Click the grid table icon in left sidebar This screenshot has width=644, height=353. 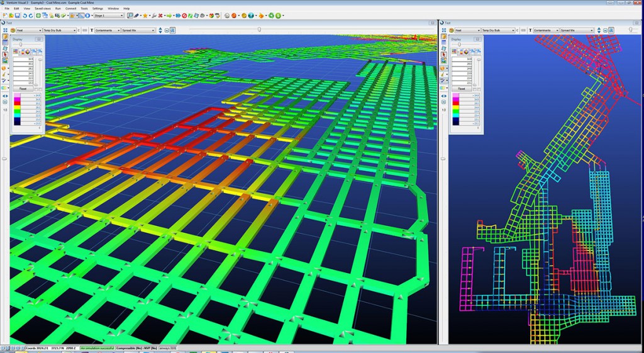tap(5, 42)
